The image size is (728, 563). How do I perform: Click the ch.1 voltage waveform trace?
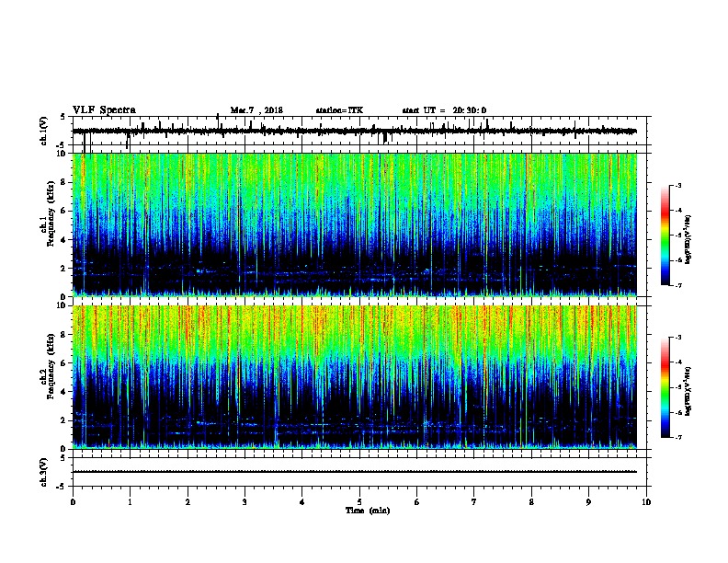coord(355,132)
